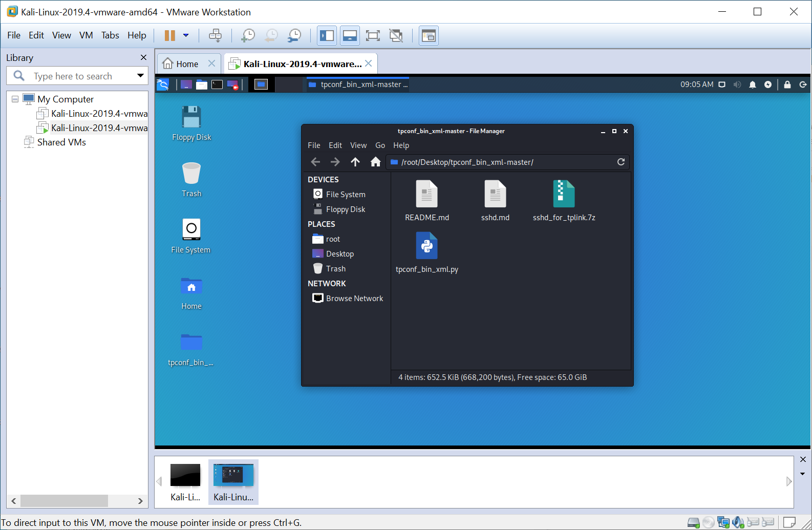Image resolution: width=812 pixels, height=530 pixels.
Task: Open the Tabs menu
Action: click(110, 35)
